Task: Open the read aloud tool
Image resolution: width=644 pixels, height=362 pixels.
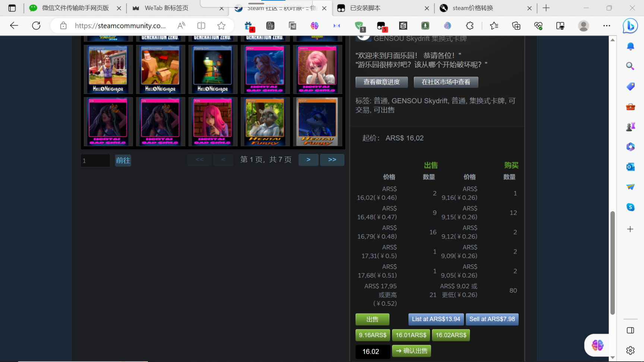Action: pos(181,26)
